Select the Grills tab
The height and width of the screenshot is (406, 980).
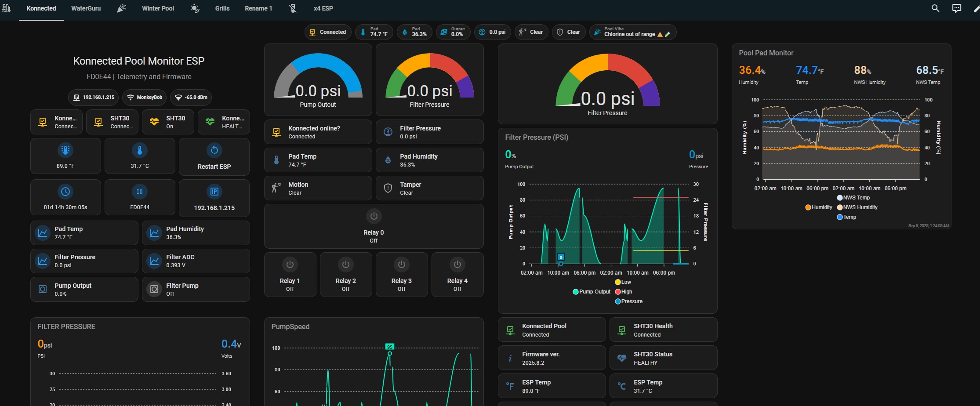point(222,8)
